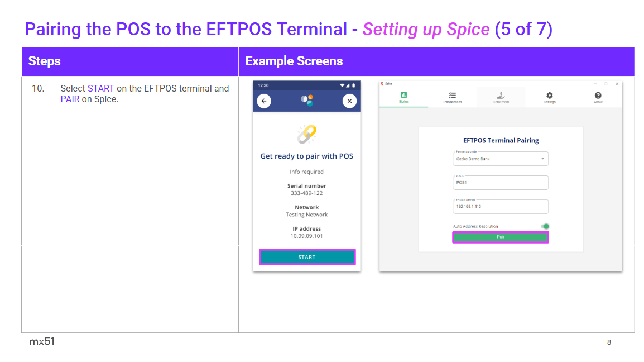This screenshot has width=644, height=362.
Task: Click the mx51 logo in the footer
Action: pos(42,341)
